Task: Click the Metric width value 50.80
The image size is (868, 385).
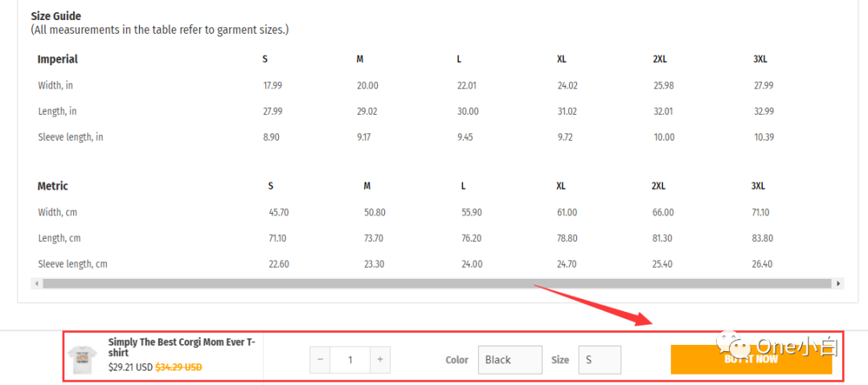Action: [x=375, y=213]
